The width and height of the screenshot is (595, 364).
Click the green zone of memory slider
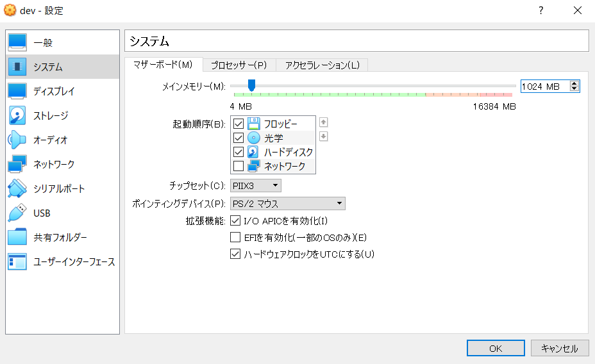pos(330,94)
